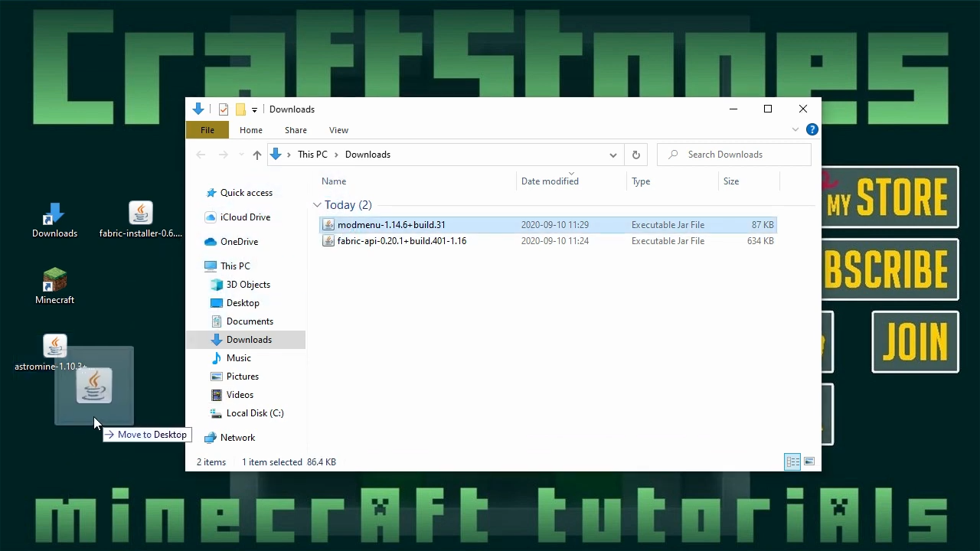Open the View ribbon tab
This screenshot has width=980, height=551.
pos(338,130)
